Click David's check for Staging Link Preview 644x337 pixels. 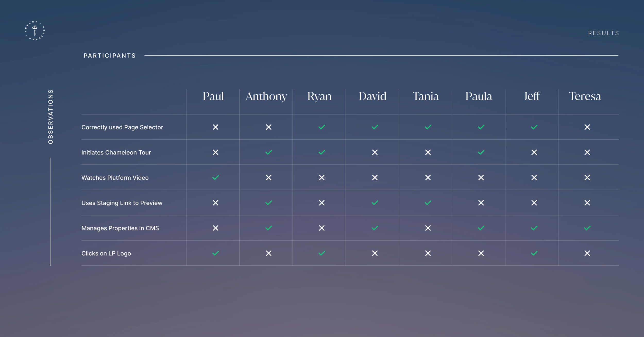point(375,203)
